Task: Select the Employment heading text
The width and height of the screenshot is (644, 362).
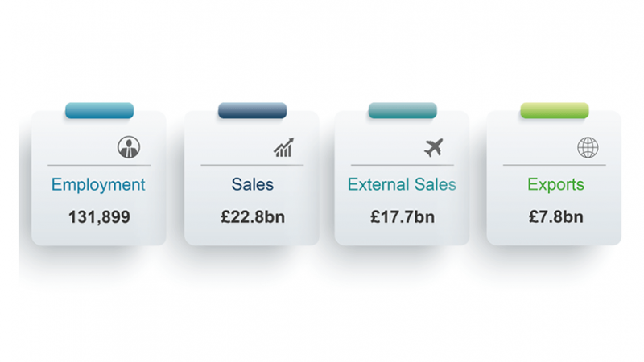Action: coord(98,185)
